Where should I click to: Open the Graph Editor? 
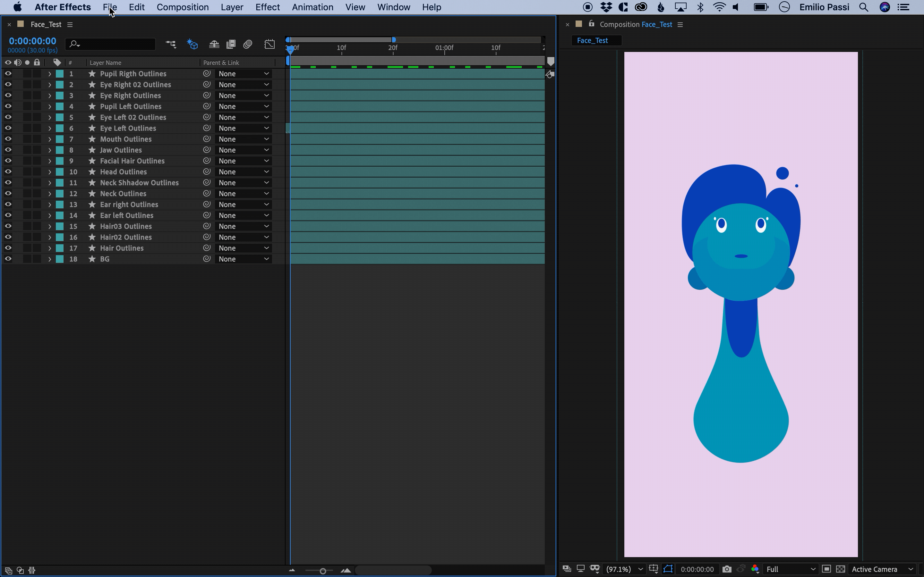(269, 44)
